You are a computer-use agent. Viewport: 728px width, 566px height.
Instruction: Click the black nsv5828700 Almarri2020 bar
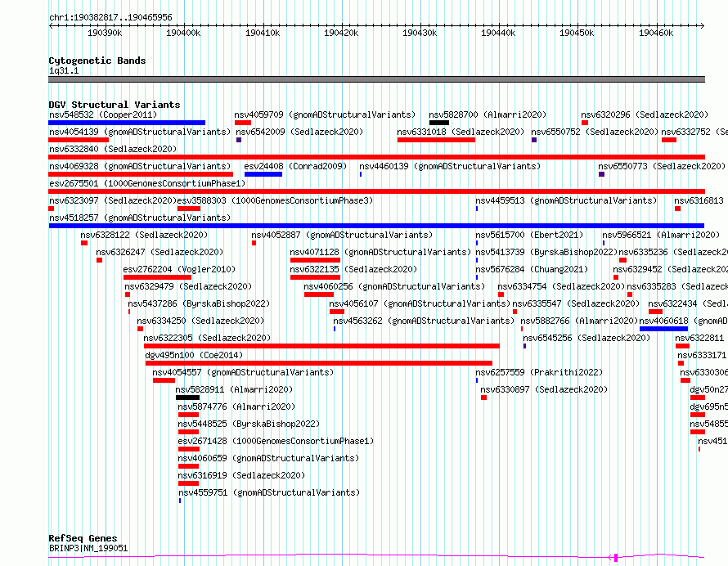[x=439, y=123]
